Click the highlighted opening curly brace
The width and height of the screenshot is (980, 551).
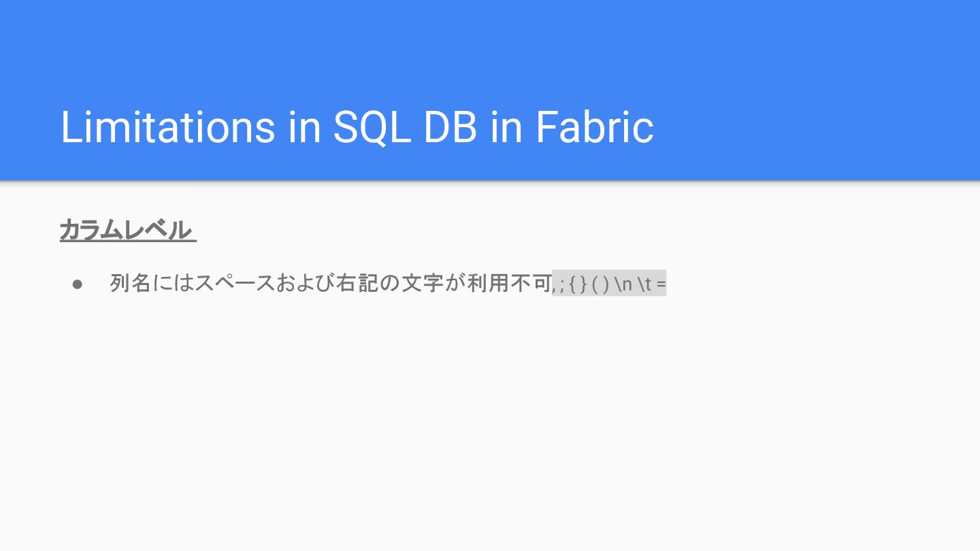click(x=573, y=284)
